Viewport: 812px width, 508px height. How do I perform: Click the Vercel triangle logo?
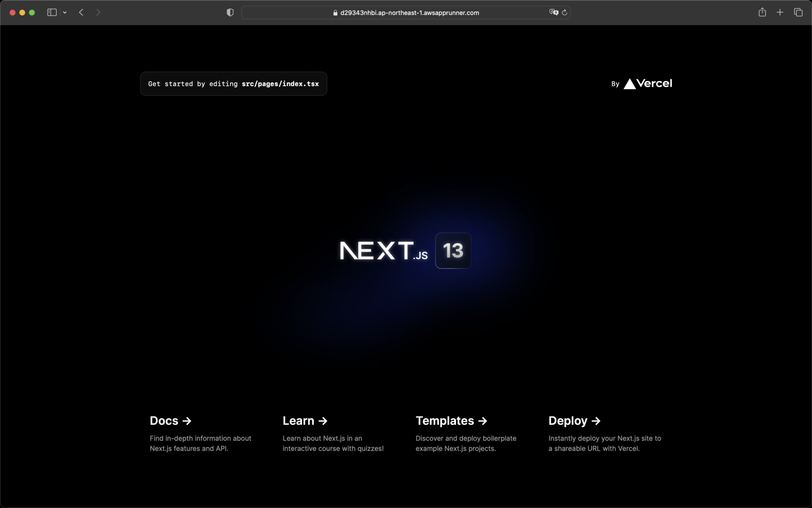630,83
